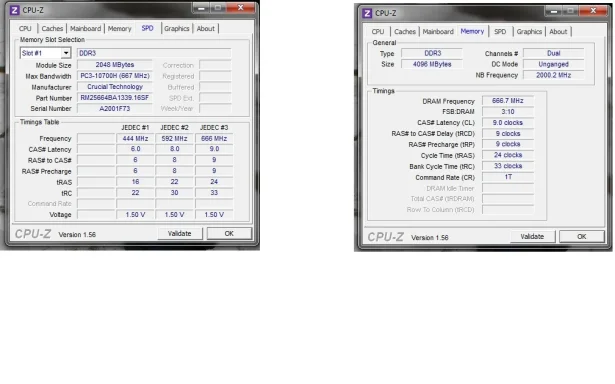Click the DDR3 memory type field in SPD window
The image size is (615, 384).
point(154,53)
